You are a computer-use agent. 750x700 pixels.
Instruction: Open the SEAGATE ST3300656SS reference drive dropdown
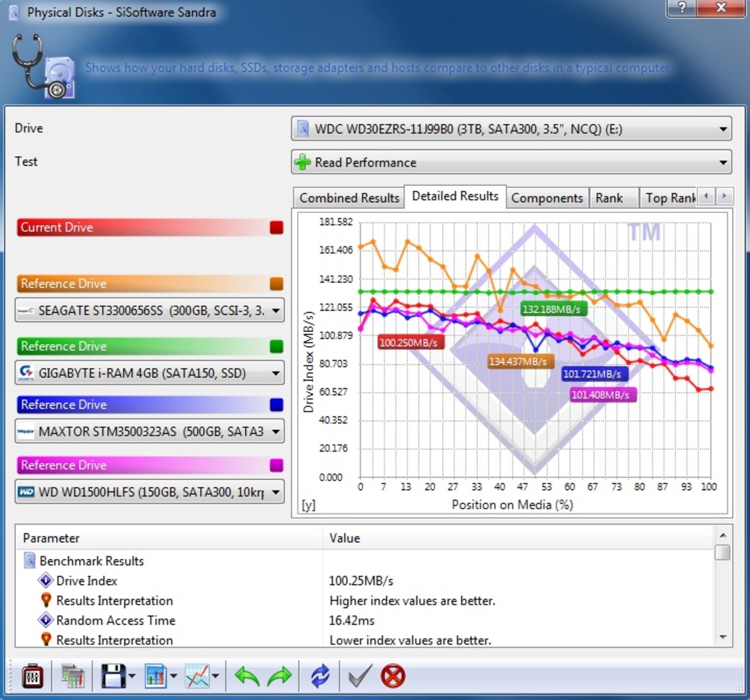point(149,311)
